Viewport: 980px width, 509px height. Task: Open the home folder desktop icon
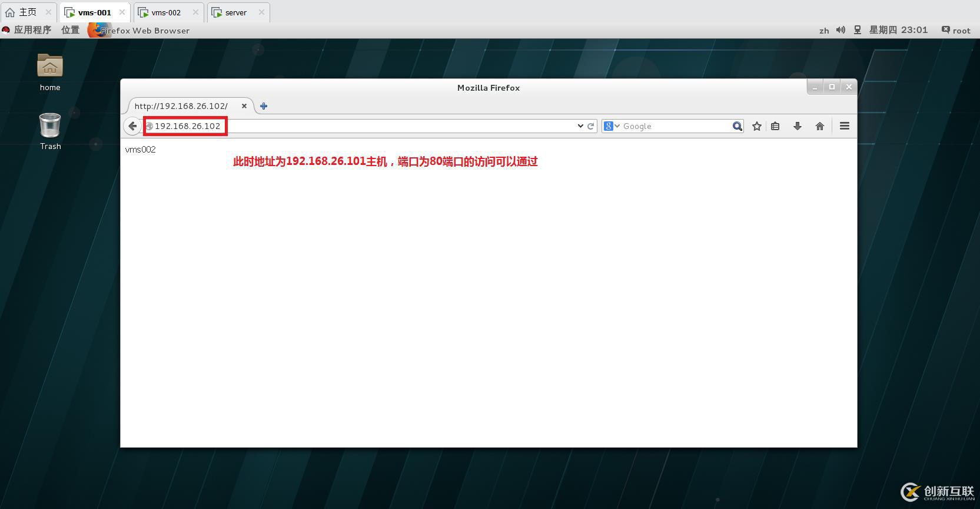(x=50, y=72)
